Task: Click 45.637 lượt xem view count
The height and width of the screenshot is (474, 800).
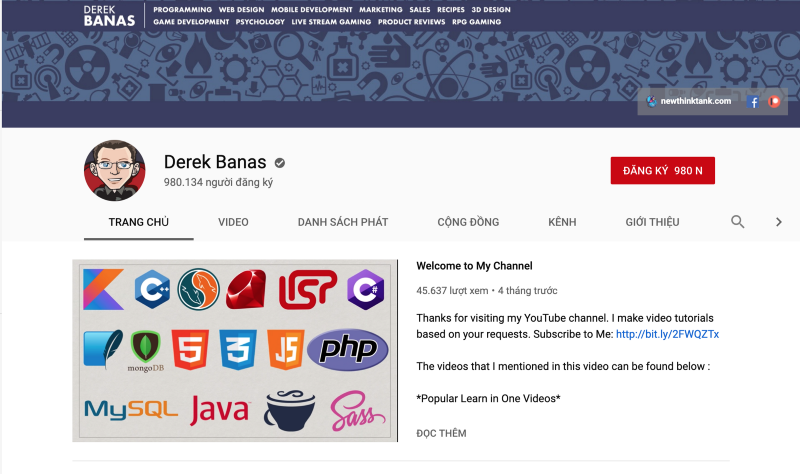Action: click(452, 291)
